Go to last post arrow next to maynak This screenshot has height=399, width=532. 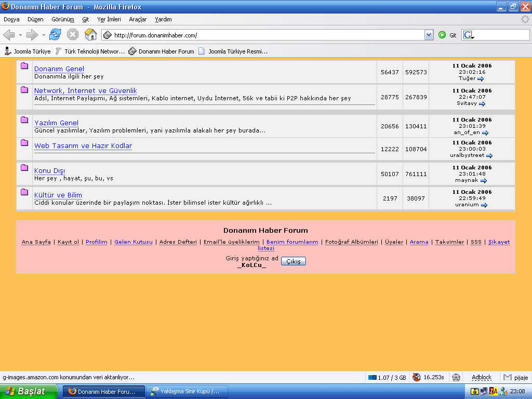click(484, 180)
